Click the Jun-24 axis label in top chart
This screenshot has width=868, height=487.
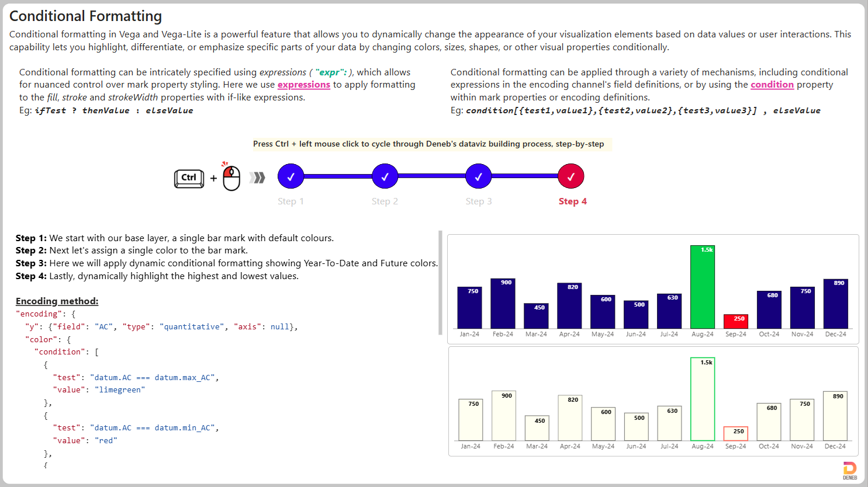pyautogui.click(x=636, y=335)
